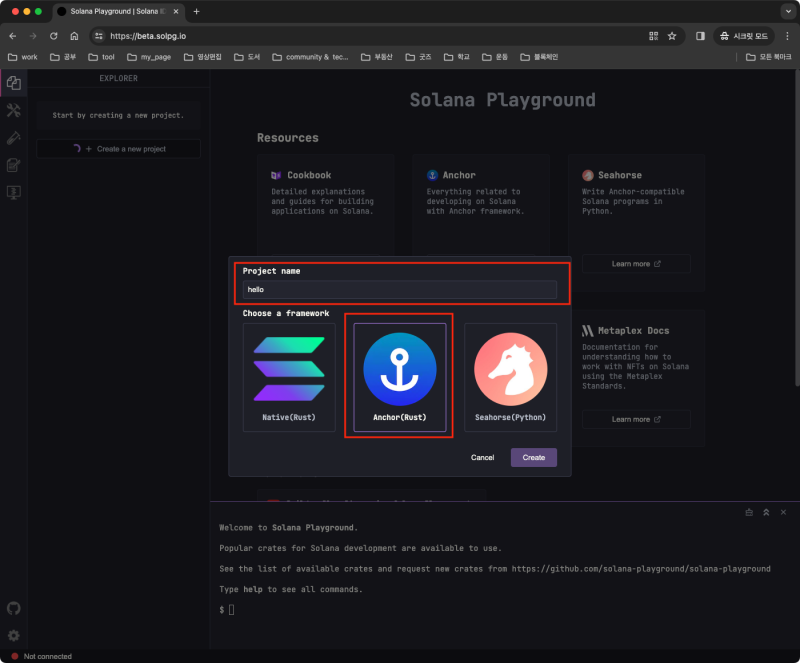Click Create a new project button
The height and width of the screenshot is (663, 800).
tap(118, 149)
